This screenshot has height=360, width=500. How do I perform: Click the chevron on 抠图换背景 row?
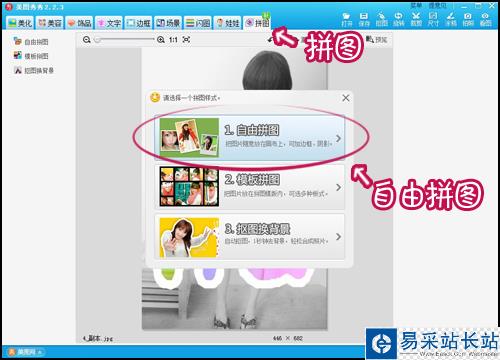pyautogui.click(x=338, y=236)
